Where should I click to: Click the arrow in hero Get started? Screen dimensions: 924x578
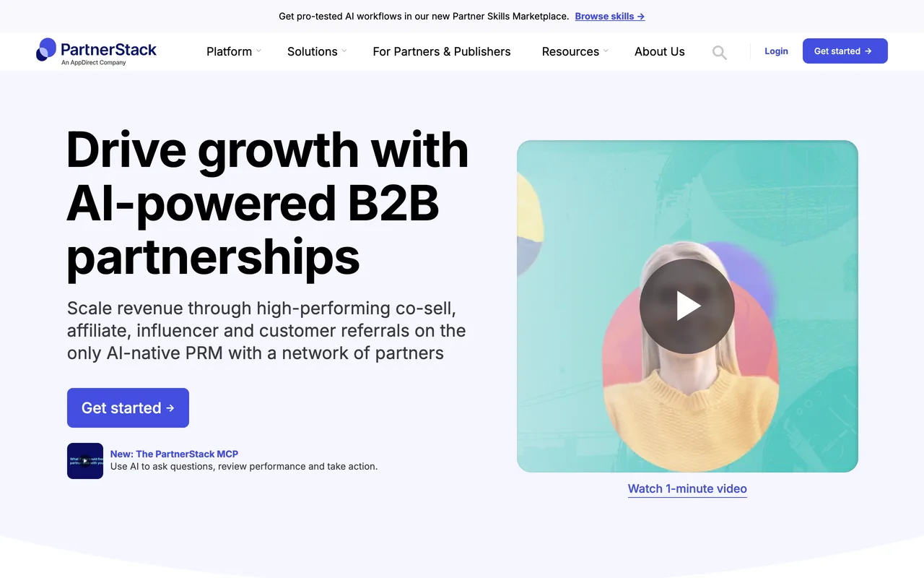coord(170,408)
